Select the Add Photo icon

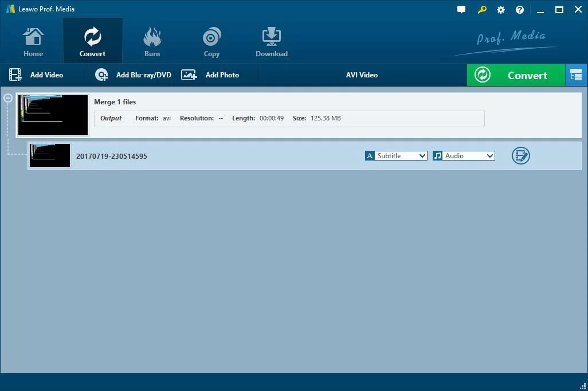tap(189, 75)
